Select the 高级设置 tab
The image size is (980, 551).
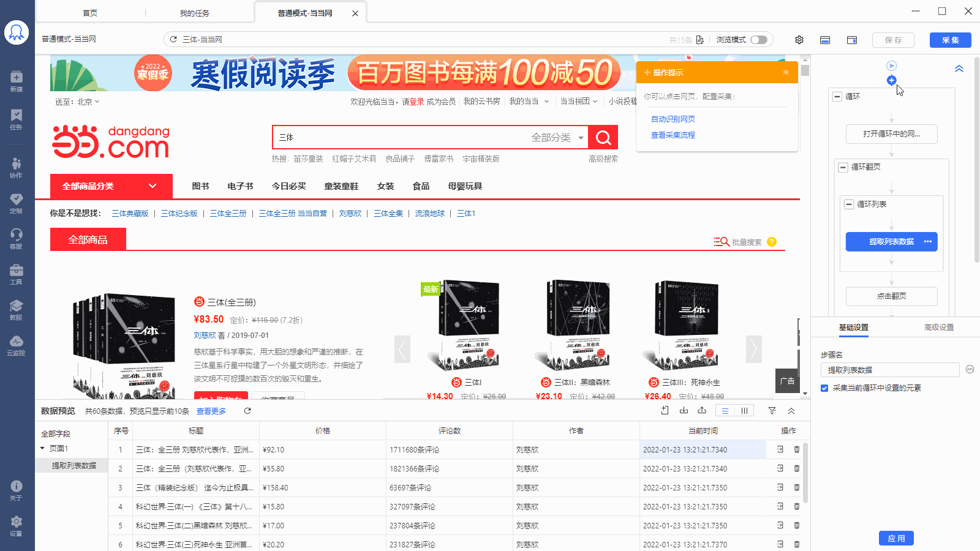[x=939, y=328]
